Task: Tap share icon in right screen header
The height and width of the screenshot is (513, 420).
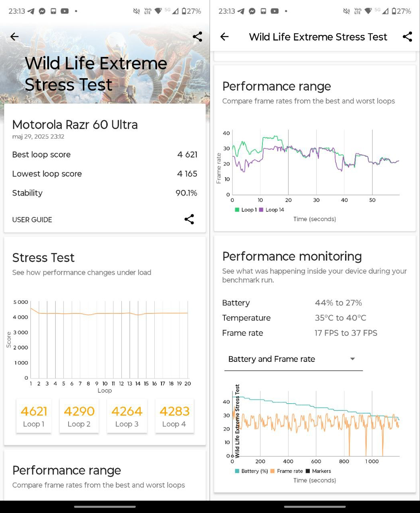Action: [407, 37]
